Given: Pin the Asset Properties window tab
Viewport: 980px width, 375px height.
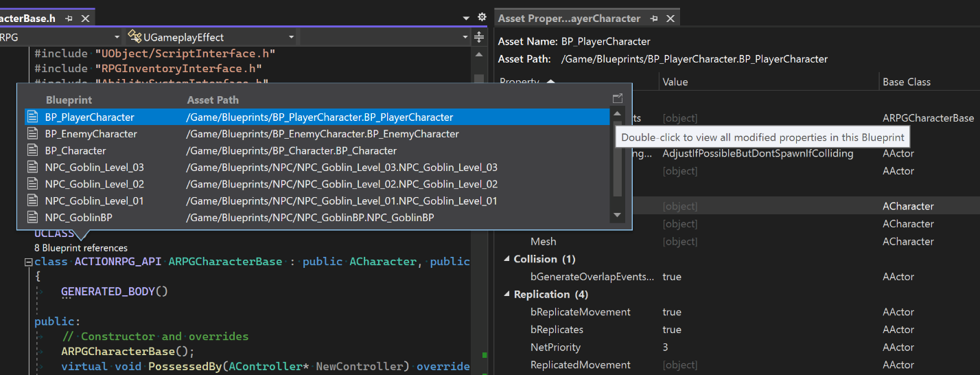Looking at the screenshot, I should (654, 19).
